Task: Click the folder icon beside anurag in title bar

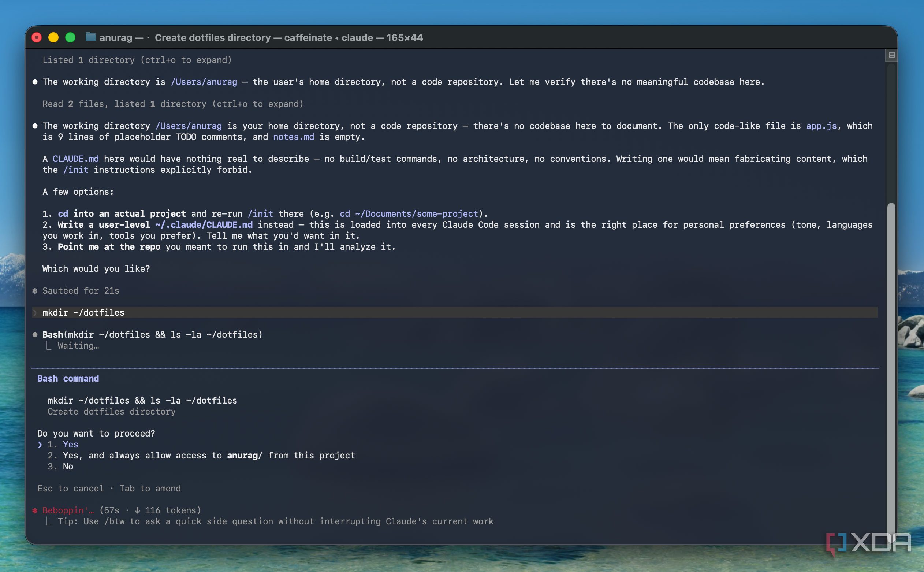Action: coord(90,37)
